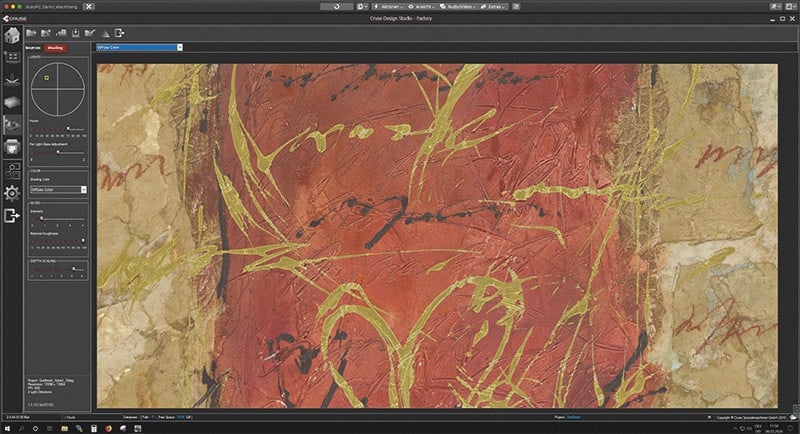800x434 pixels.
Task: Click the Per Light Bias Adjustment slider handle
Action: pos(58,152)
